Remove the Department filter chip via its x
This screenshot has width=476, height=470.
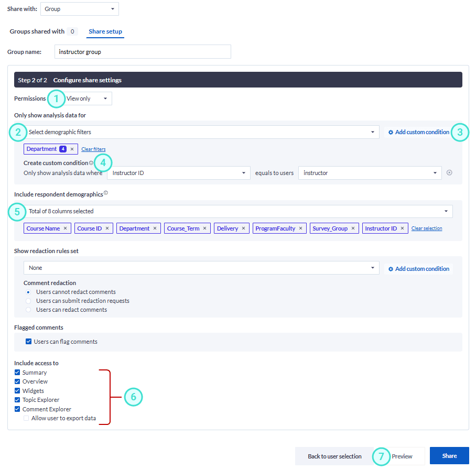coord(72,149)
